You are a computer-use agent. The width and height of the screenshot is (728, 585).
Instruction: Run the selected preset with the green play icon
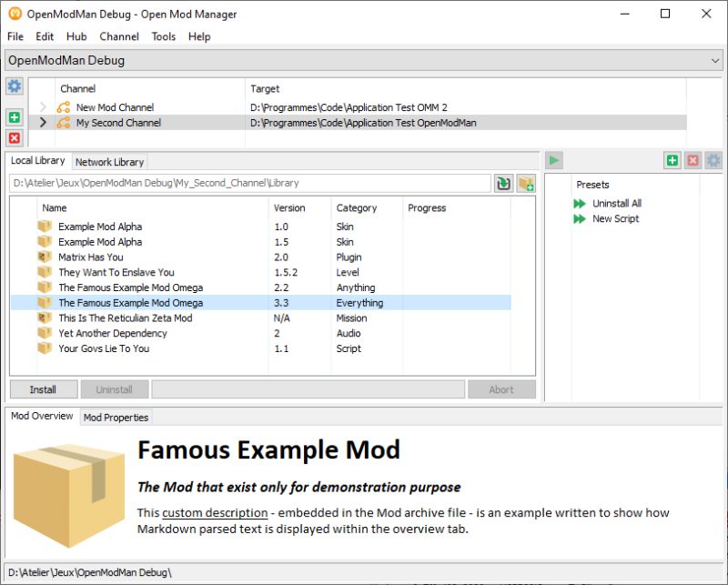tap(554, 160)
